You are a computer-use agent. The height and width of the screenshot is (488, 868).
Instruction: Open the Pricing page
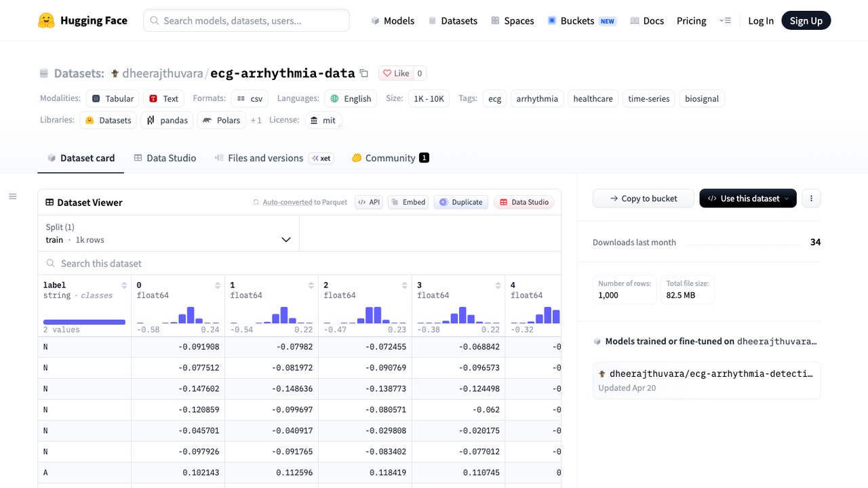coord(692,20)
